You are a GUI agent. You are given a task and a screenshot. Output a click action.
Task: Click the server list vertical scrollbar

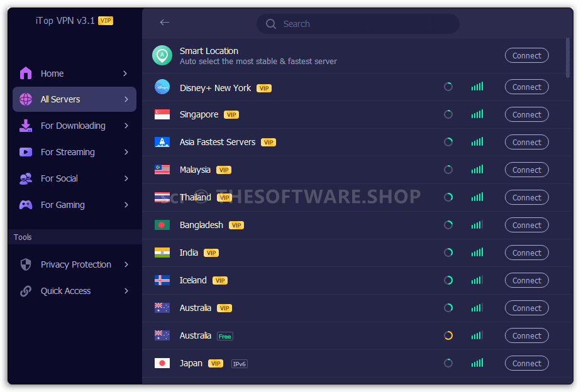568,58
